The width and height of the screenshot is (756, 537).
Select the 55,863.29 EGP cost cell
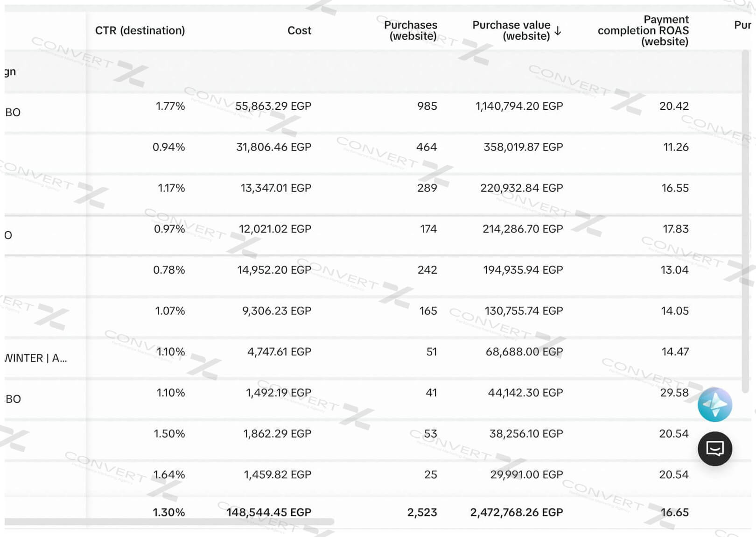pyautogui.click(x=273, y=106)
